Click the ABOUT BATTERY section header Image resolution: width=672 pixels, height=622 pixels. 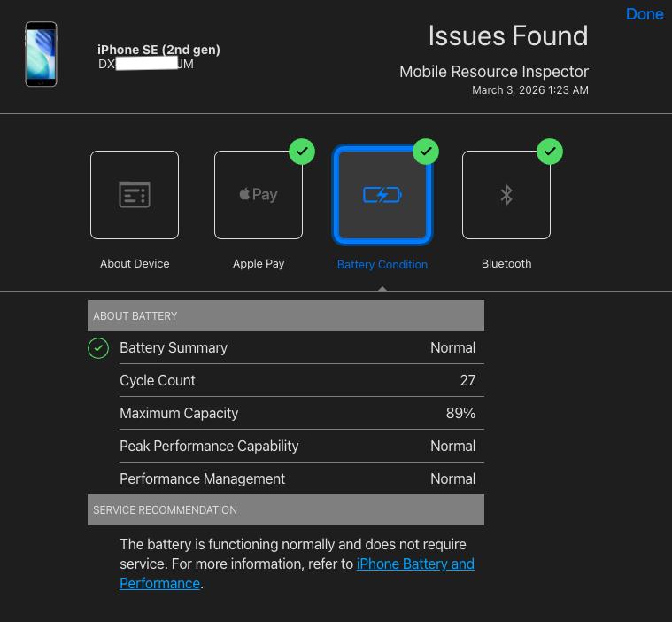tap(285, 316)
